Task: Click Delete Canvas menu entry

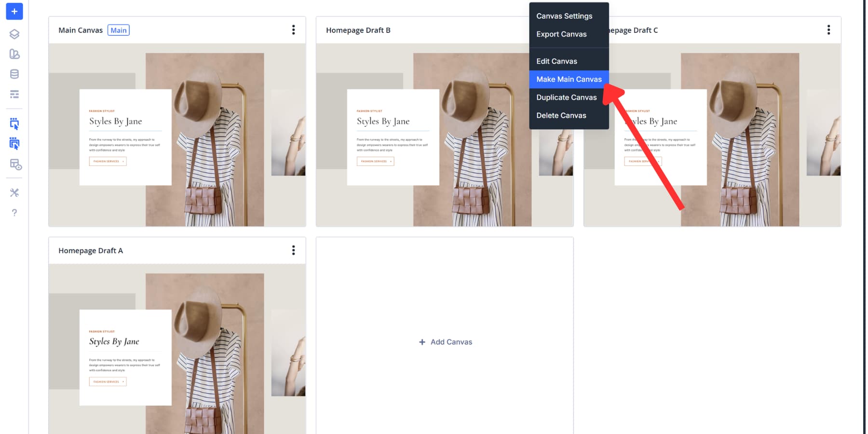Action: click(x=561, y=115)
